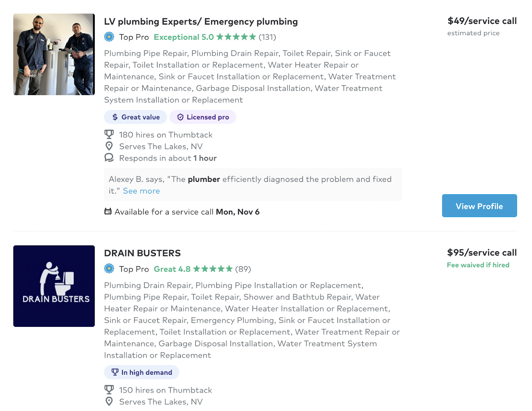Toggle the Great value filter tag
The image size is (532, 411).
point(135,117)
